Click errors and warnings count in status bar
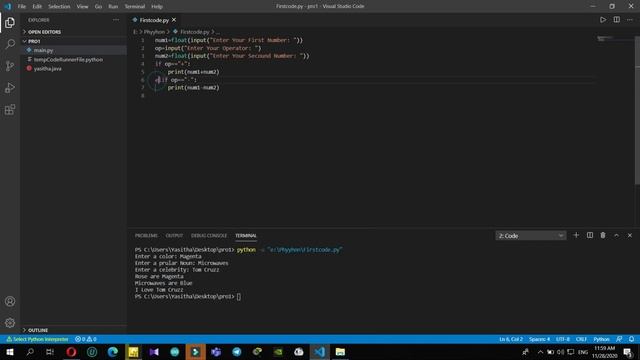This screenshot has width=640, height=360. pyautogui.click(x=86, y=339)
